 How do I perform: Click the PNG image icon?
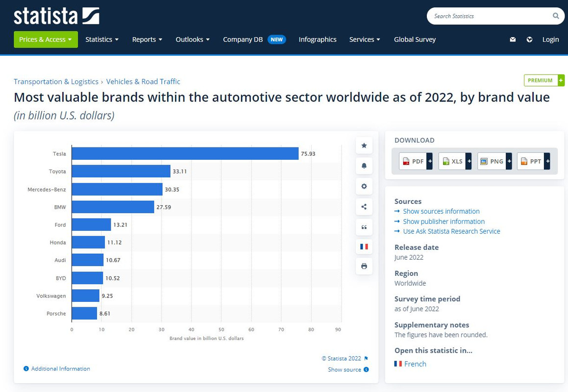[484, 161]
